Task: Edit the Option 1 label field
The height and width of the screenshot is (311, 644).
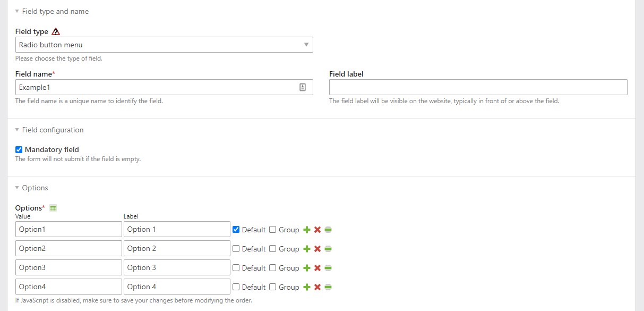Action: point(177,229)
